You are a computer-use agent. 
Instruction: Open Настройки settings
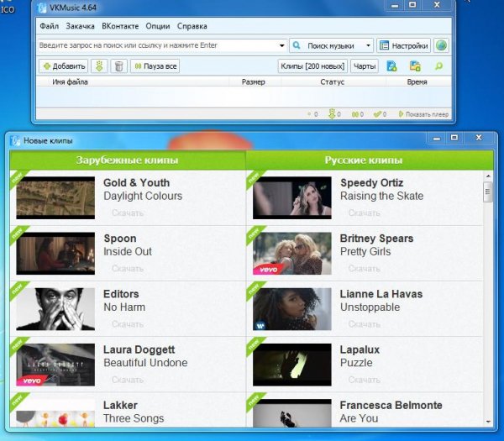(x=404, y=45)
